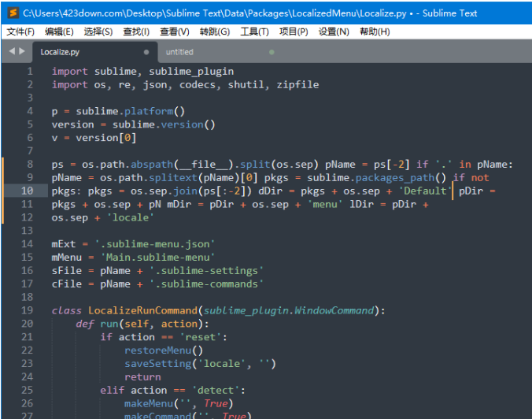Click 'zipfile' in the second import line
The width and height of the screenshot is (532, 419).
297,84
